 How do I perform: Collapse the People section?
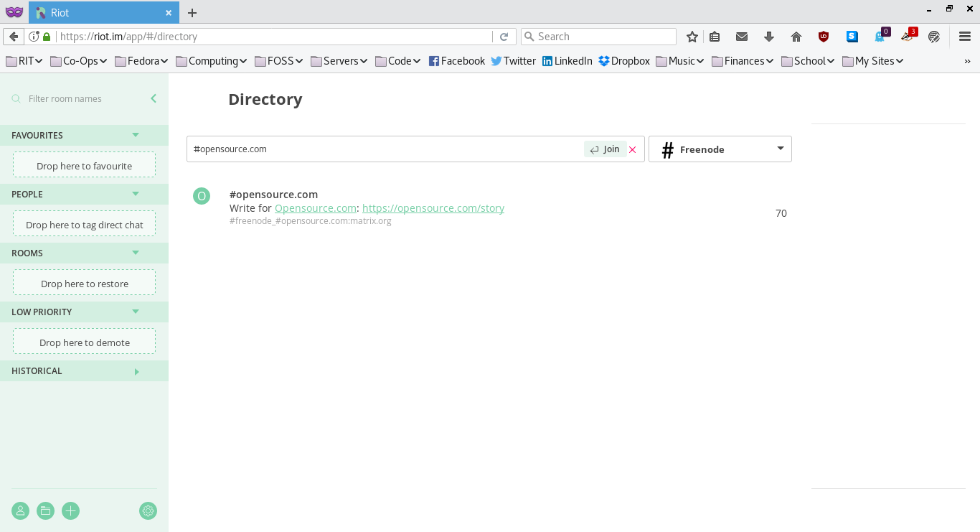[x=136, y=194]
